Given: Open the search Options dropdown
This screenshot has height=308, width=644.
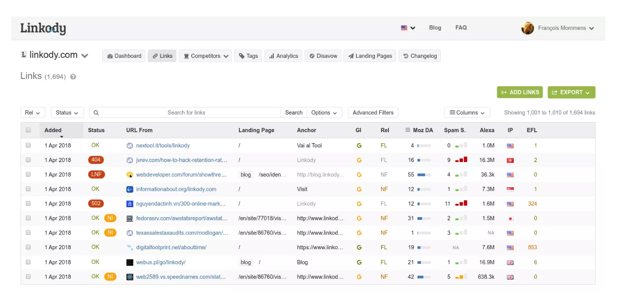Looking at the screenshot, I should (324, 112).
